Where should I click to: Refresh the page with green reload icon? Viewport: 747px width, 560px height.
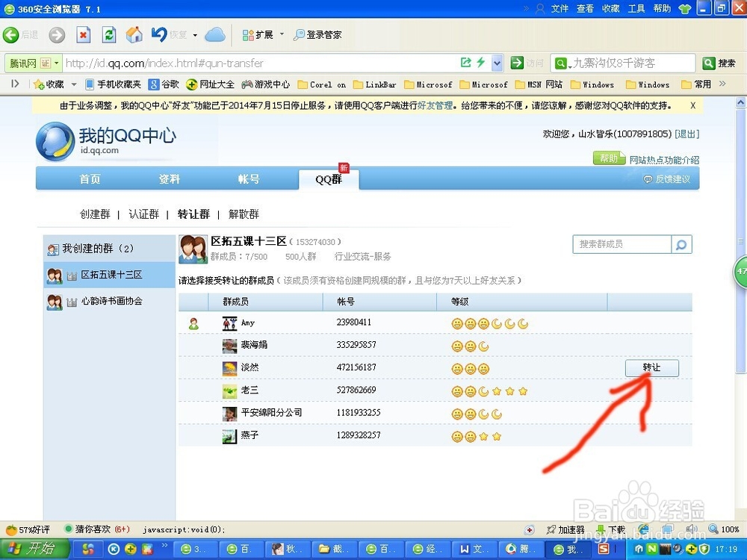[x=109, y=35]
